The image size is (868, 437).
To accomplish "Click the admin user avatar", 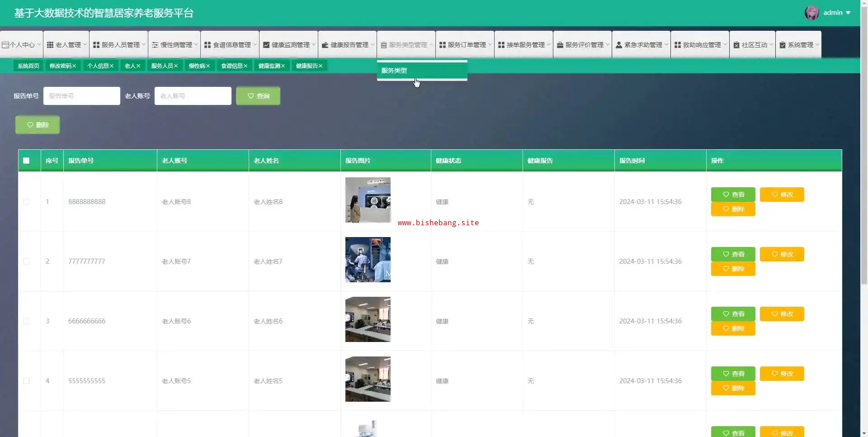I will point(811,13).
